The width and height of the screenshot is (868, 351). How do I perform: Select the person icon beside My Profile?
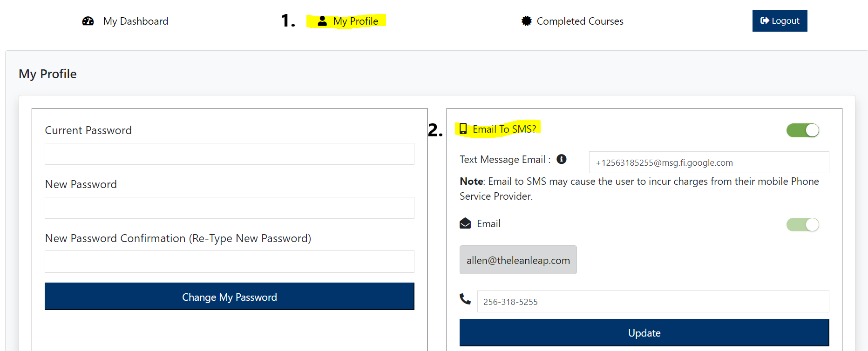(x=322, y=20)
